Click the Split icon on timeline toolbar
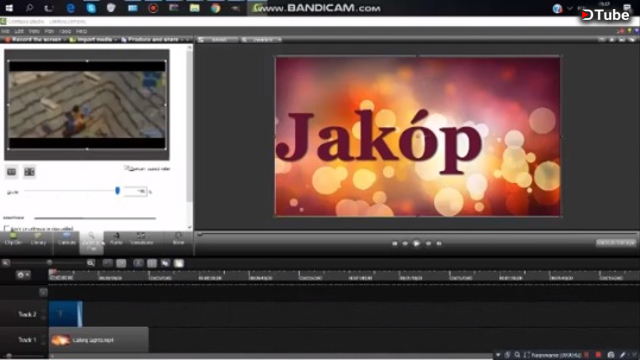Viewport: 640px width, 360px height. 152,263
